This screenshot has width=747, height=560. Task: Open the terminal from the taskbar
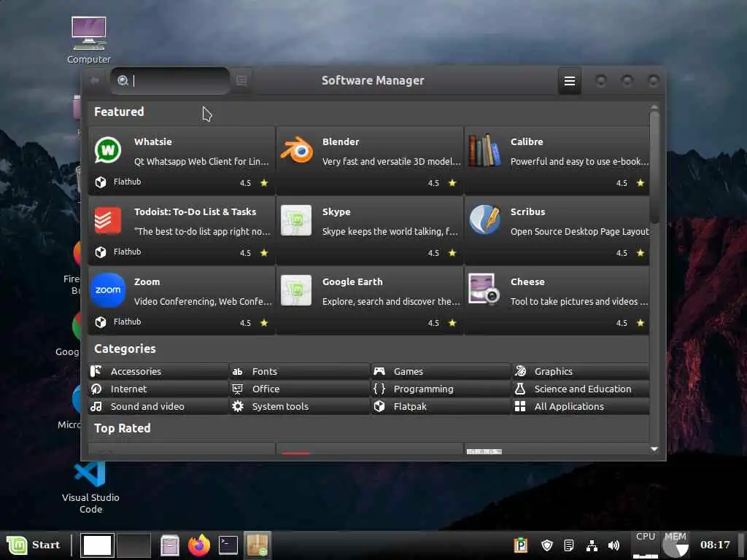(228, 545)
